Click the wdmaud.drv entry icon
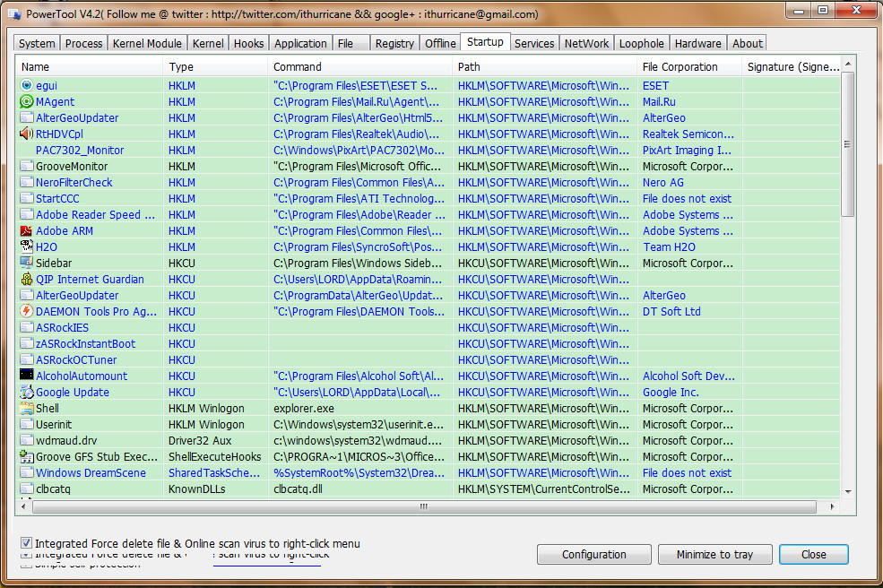 [x=27, y=440]
